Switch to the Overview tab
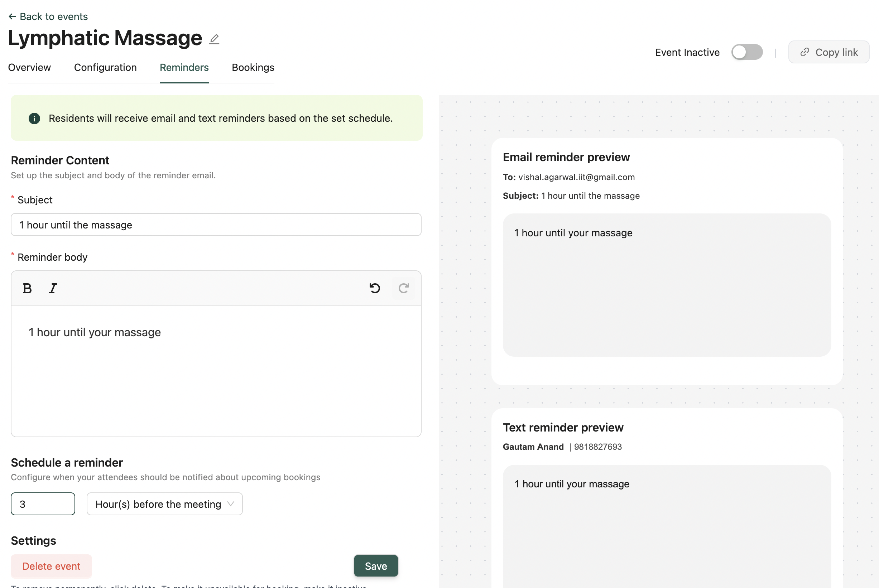The height and width of the screenshot is (588, 879). click(29, 67)
